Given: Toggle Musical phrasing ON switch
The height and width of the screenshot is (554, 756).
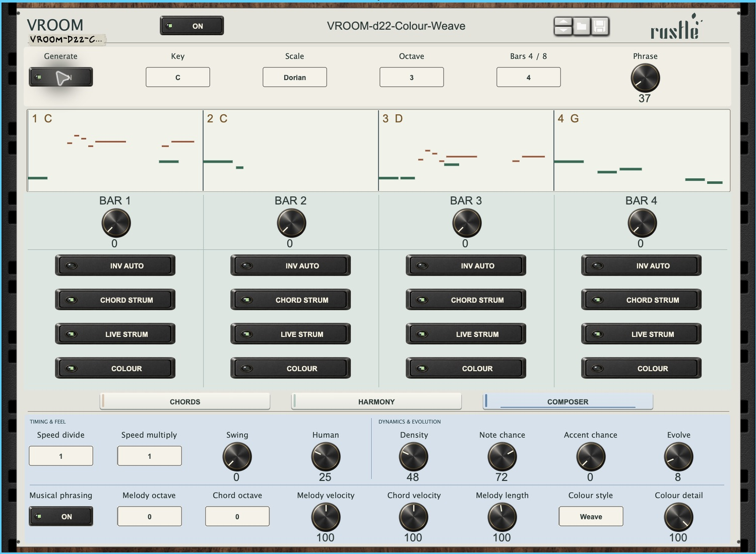Looking at the screenshot, I should pyautogui.click(x=61, y=516).
